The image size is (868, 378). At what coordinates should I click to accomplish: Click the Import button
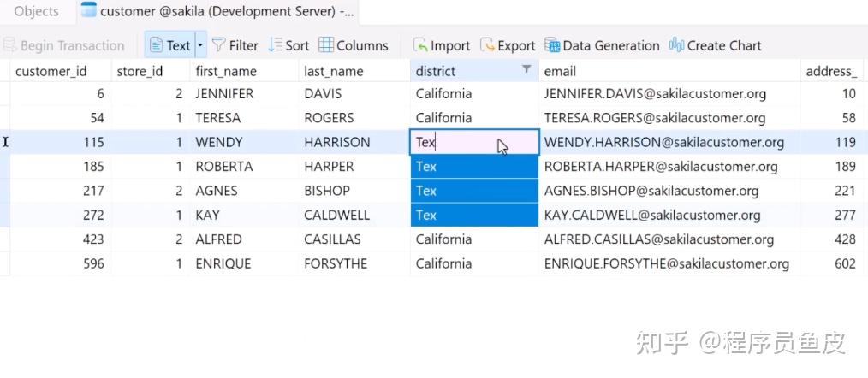[441, 45]
